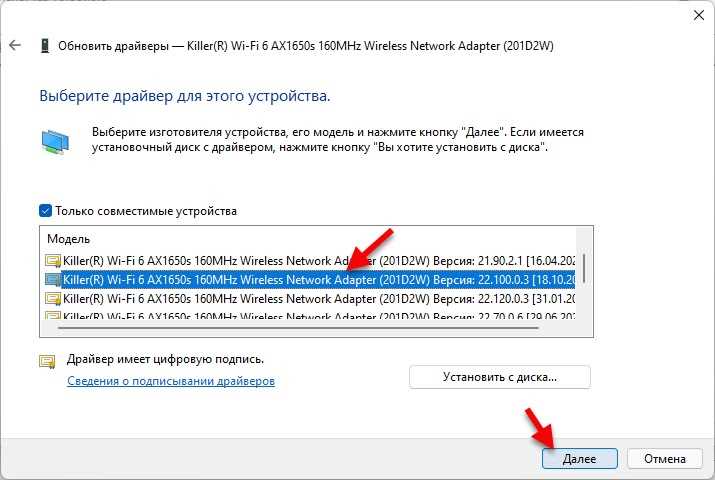The image size is (715, 480).
Task: Click certificate icon of version 21.90.2.1 driver
Action: coord(53,261)
